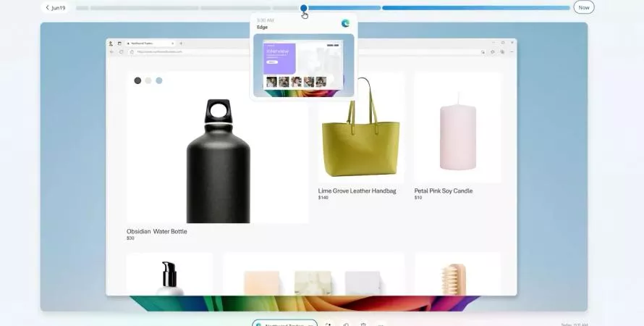Click the site information icon in address bar
This screenshot has width=644, height=326.
click(132, 52)
